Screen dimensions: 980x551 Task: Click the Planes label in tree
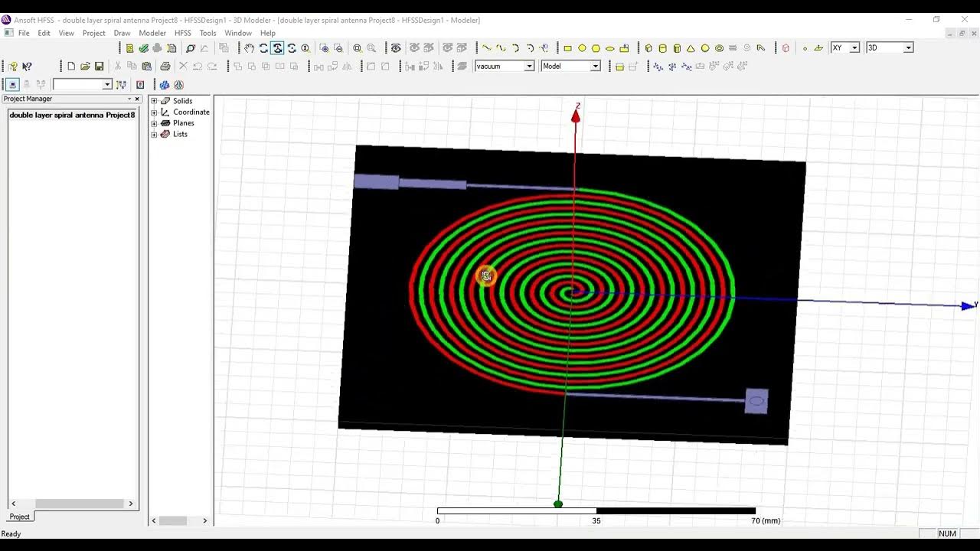184,123
